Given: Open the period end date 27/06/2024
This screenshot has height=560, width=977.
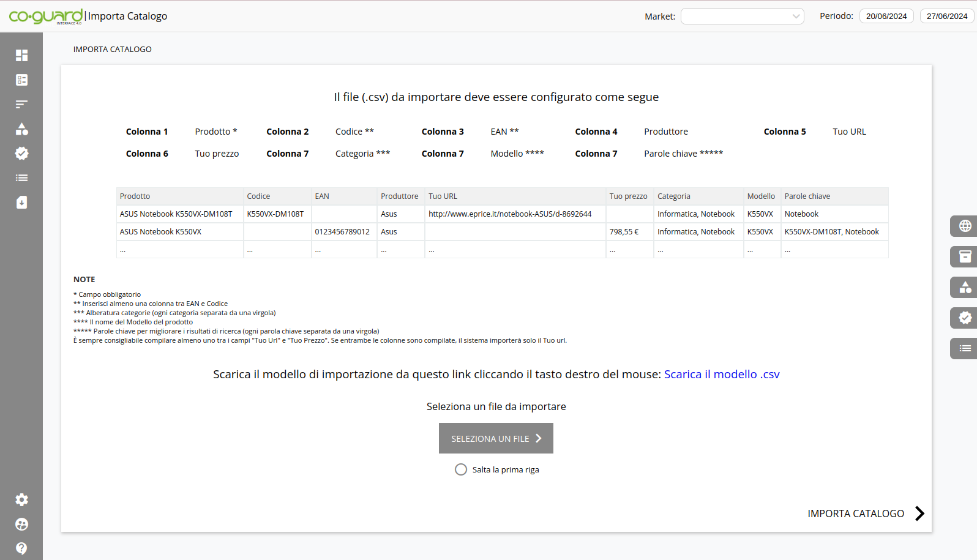Looking at the screenshot, I should (x=946, y=17).
